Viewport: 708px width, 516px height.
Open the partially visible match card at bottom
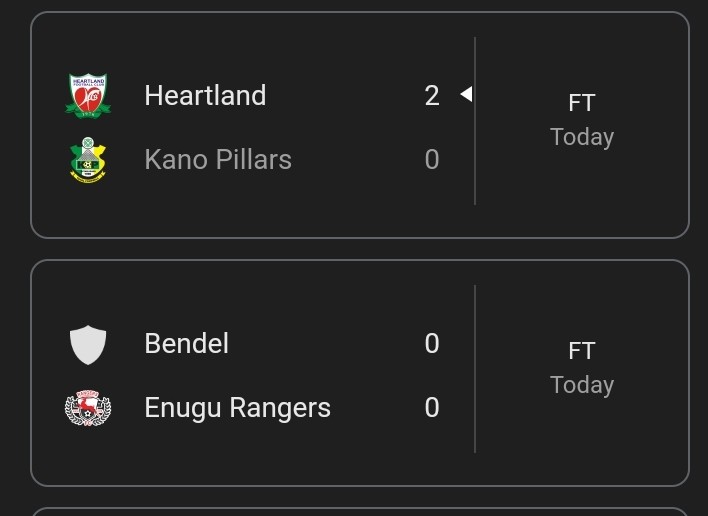coord(360,512)
